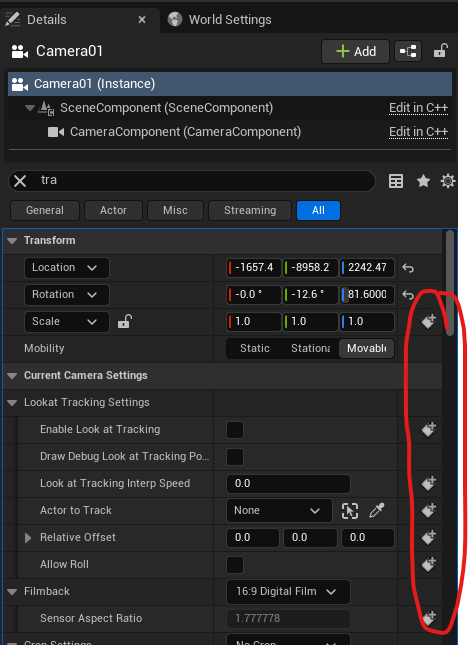The height and width of the screenshot is (645, 469).
Task: Click the Blueprint/Add Script hierarchy icon
Action: (x=408, y=51)
